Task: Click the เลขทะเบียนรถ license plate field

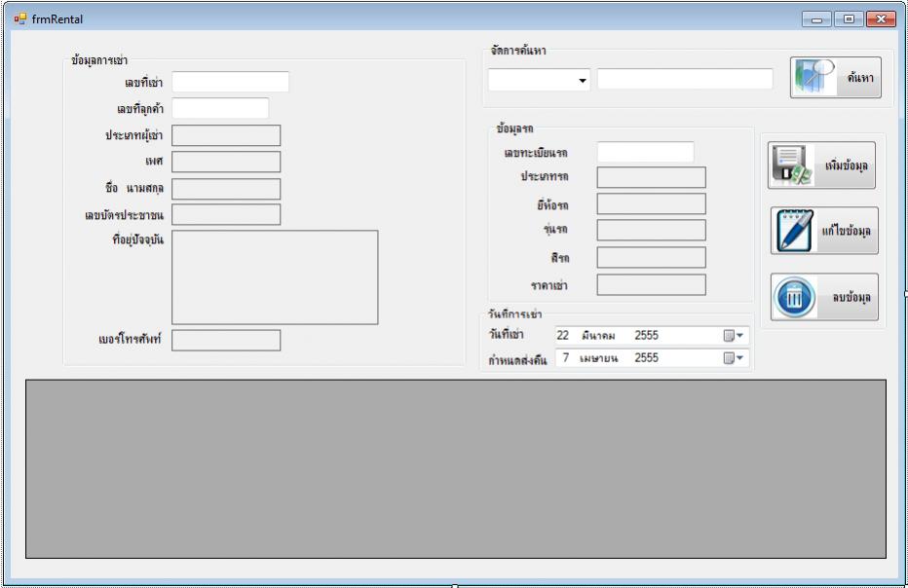Action: 646,152
